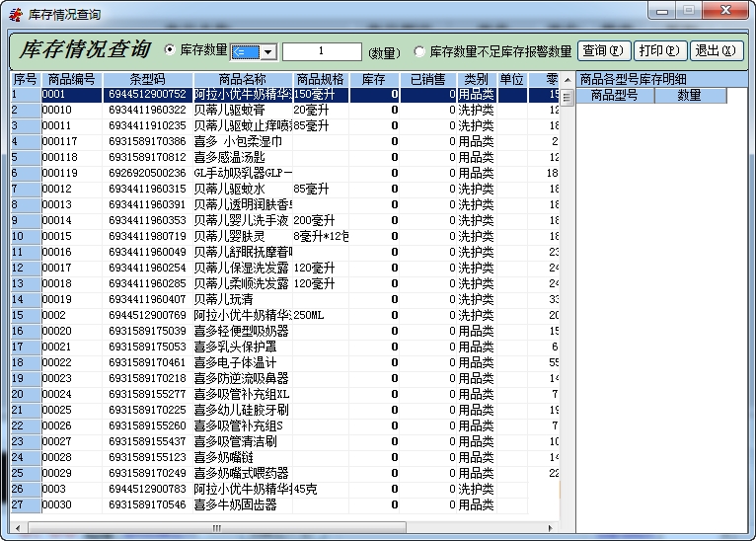Click the 商品名称 column header

pos(242,79)
